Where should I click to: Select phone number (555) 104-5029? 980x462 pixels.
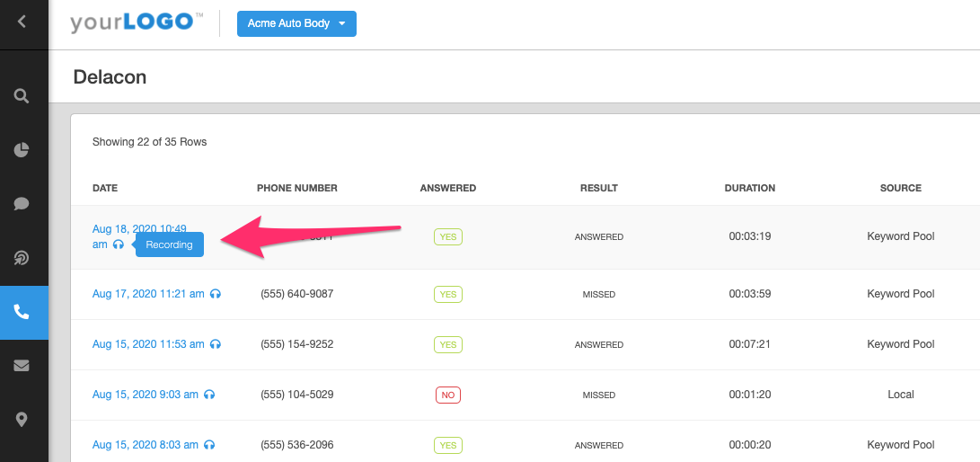pos(297,395)
